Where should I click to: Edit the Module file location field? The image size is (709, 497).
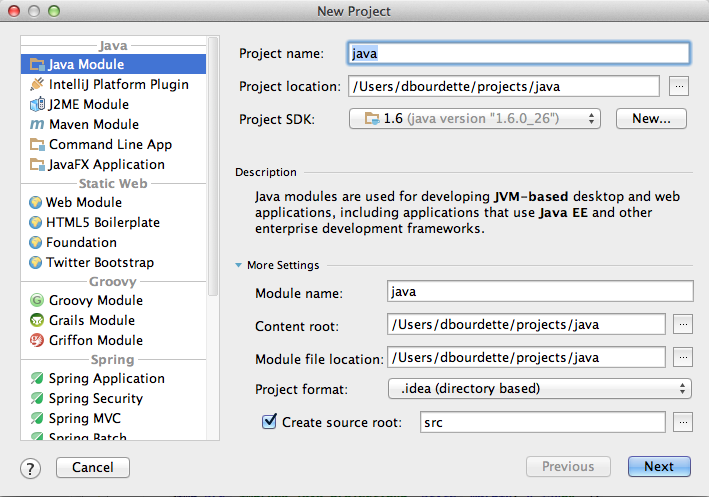point(526,357)
